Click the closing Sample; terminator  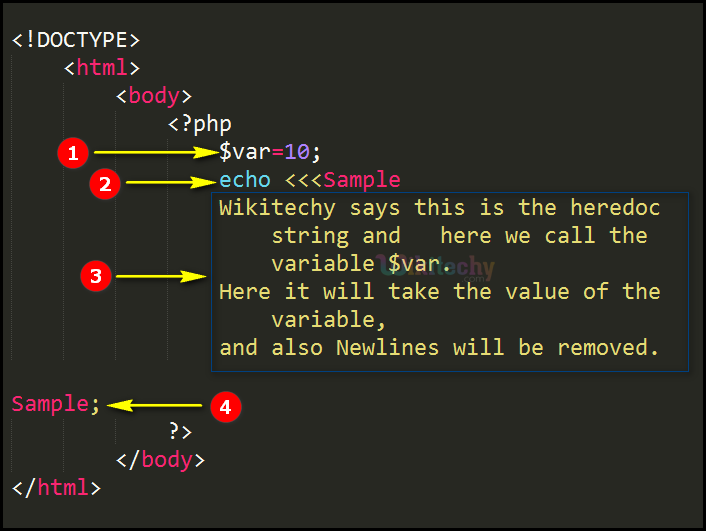(x=56, y=404)
